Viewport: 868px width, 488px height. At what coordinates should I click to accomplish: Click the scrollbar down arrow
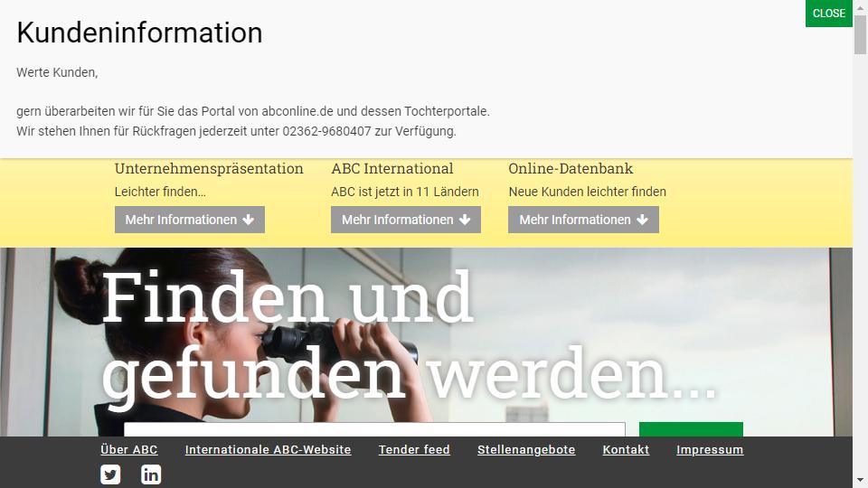[x=860, y=480]
